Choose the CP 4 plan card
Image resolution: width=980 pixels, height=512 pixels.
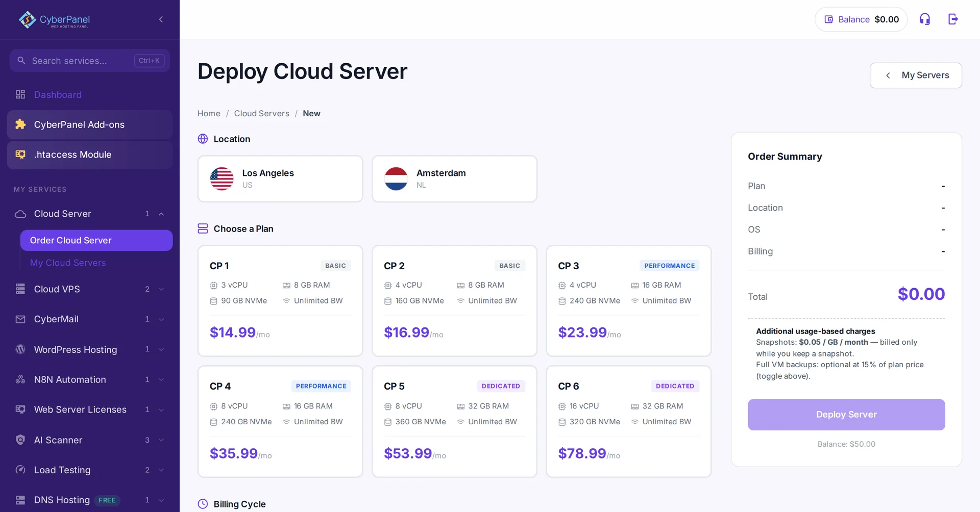(280, 422)
